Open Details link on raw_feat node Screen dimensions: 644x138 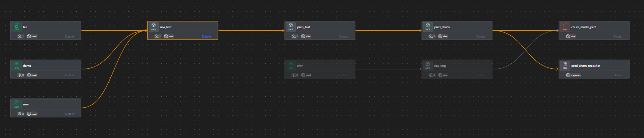click(x=207, y=36)
